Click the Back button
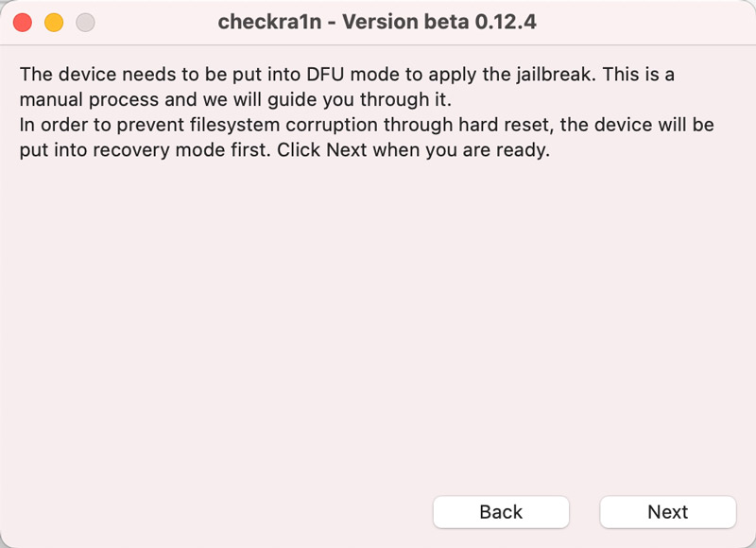This screenshot has width=756, height=548. click(x=501, y=512)
